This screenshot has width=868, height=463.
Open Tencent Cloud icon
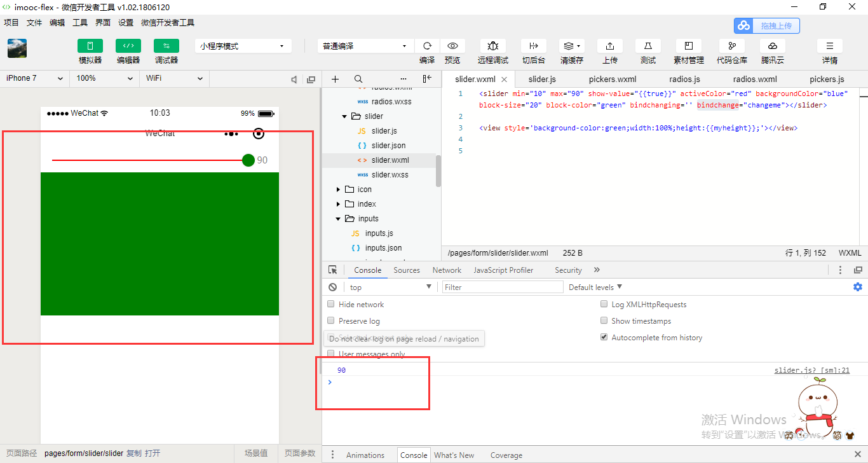pyautogui.click(x=773, y=46)
